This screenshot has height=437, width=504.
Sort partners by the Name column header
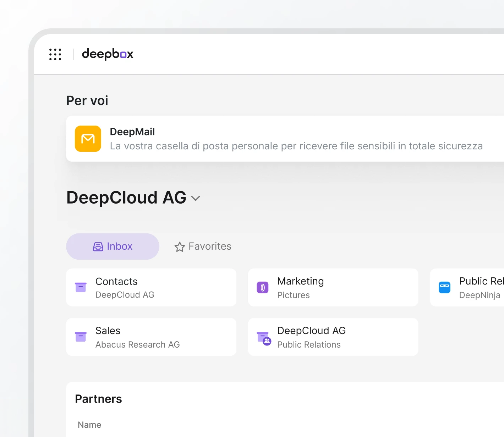coord(89,425)
